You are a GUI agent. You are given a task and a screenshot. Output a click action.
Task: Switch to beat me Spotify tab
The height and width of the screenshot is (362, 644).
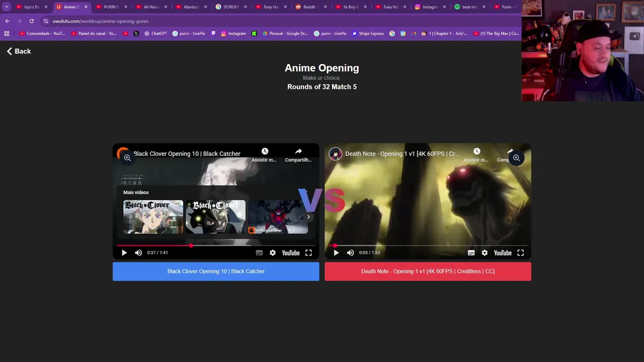click(470, 7)
